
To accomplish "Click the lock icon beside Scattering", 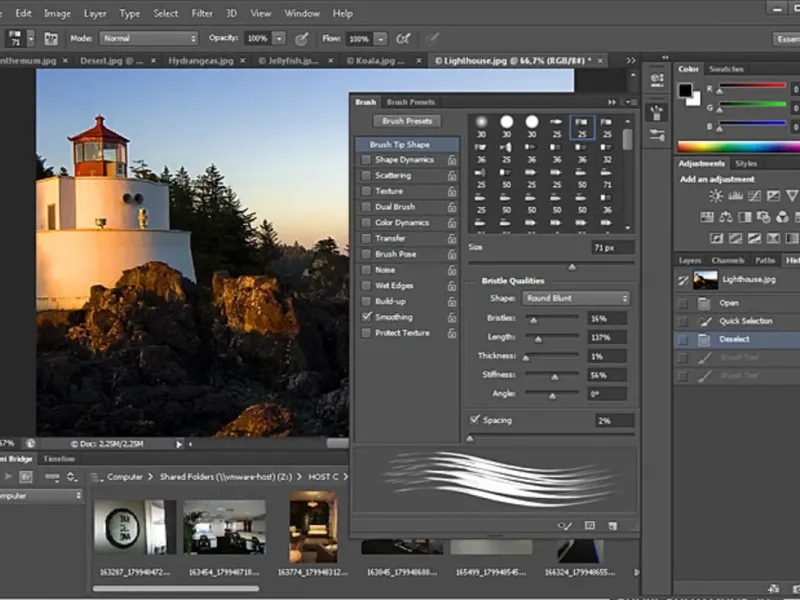I will 452,175.
